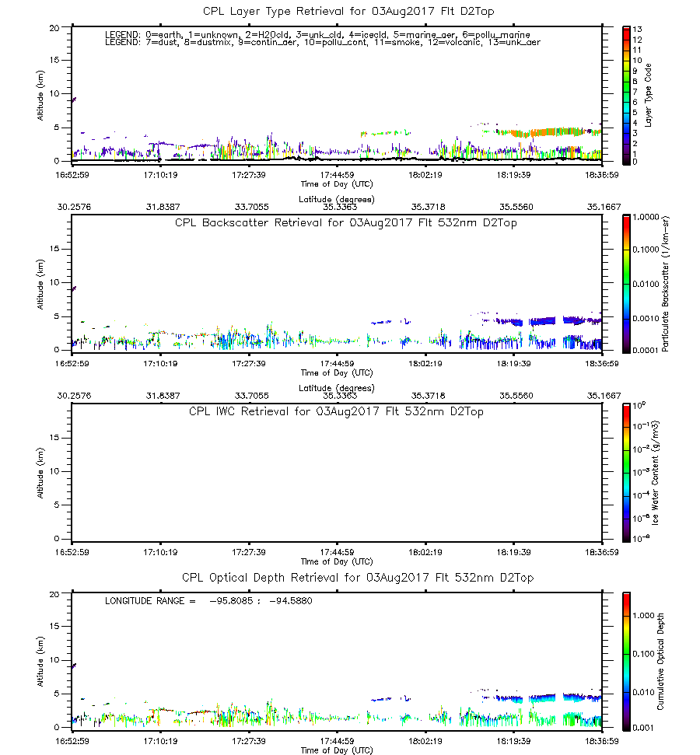Click latitude 30.2576 above the Backscatter plot

[x=74, y=207]
